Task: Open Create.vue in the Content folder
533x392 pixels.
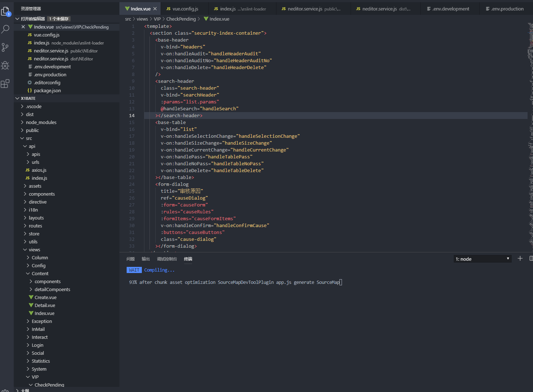Action: [45, 297]
